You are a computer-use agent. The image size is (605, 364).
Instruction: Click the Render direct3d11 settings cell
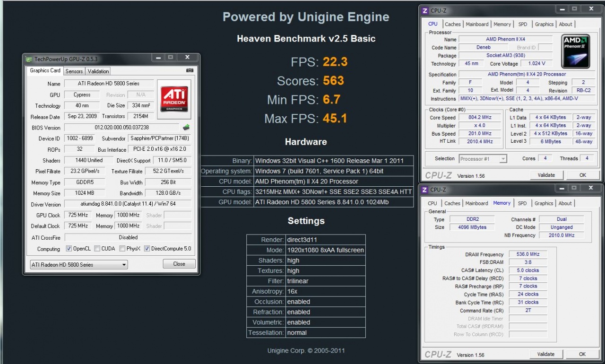325,240
